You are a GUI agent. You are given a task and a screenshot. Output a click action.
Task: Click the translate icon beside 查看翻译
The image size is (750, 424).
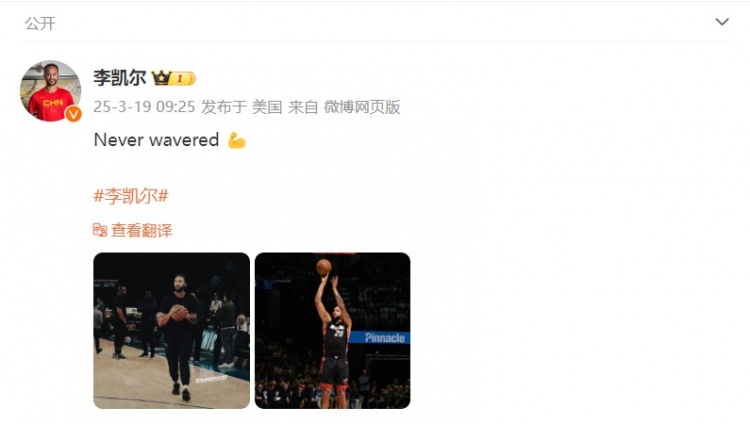(99, 230)
